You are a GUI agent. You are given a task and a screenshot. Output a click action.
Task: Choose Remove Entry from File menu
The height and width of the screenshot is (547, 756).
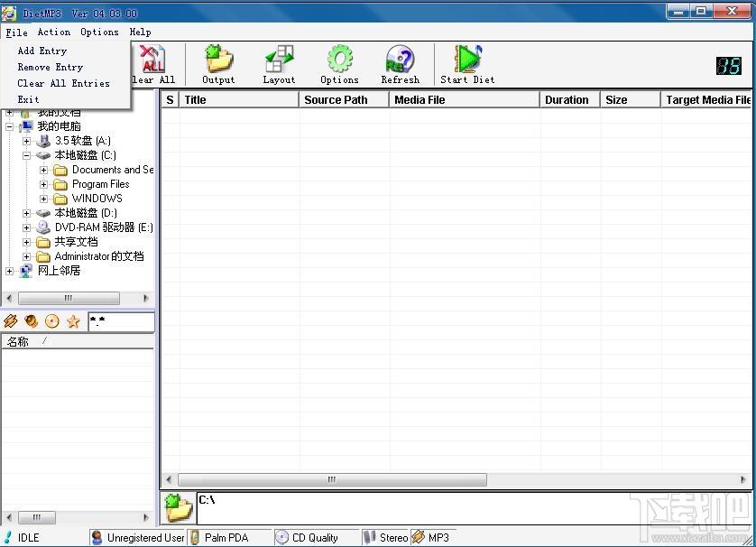[x=51, y=67]
